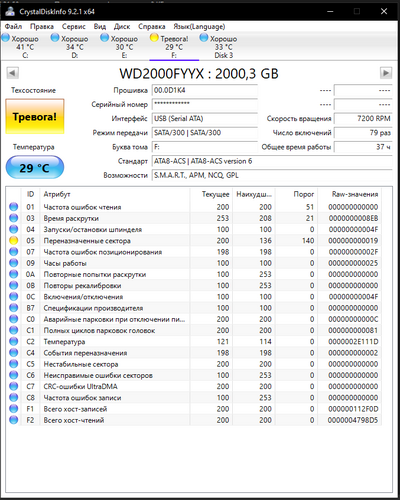Click yellow Тревога! icon for drive F:
The width and height of the screenshot is (400, 500).
(154, 38)
